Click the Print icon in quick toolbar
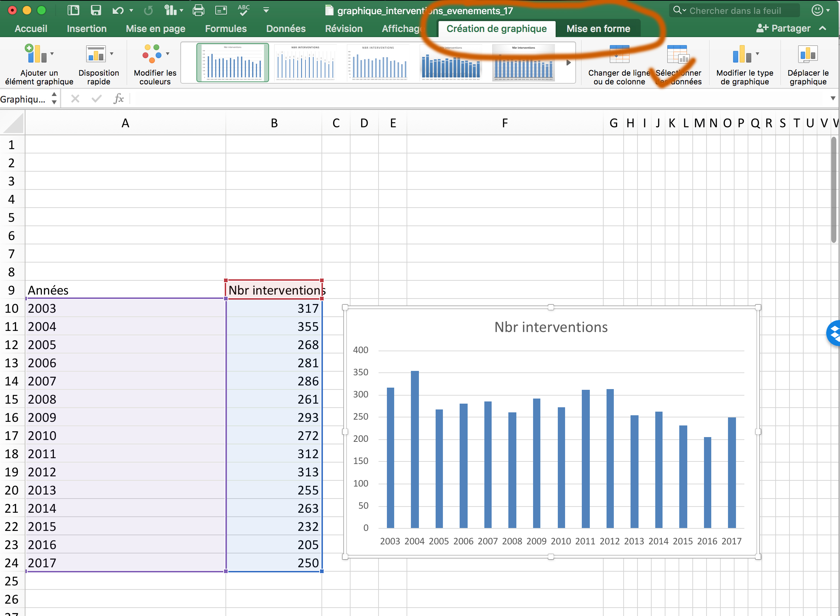Screen dimensions: 840x616 click(198, 10)
